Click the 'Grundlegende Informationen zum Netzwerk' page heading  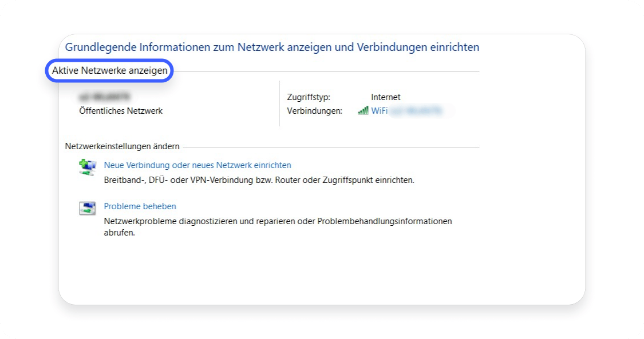click(272, 47)
